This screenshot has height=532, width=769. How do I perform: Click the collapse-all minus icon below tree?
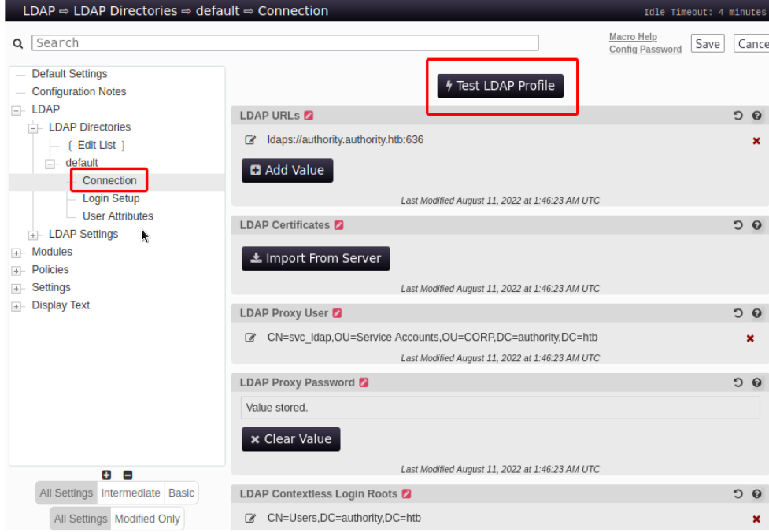128,475
